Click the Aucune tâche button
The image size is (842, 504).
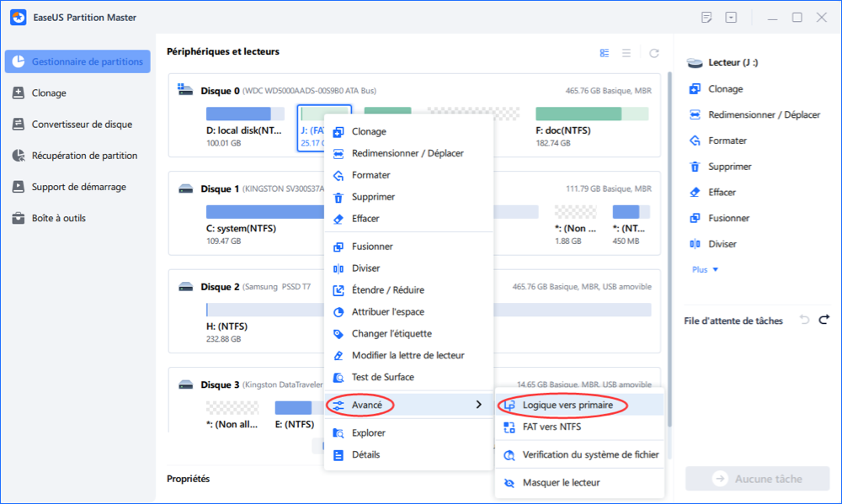[x=757, y=479]
